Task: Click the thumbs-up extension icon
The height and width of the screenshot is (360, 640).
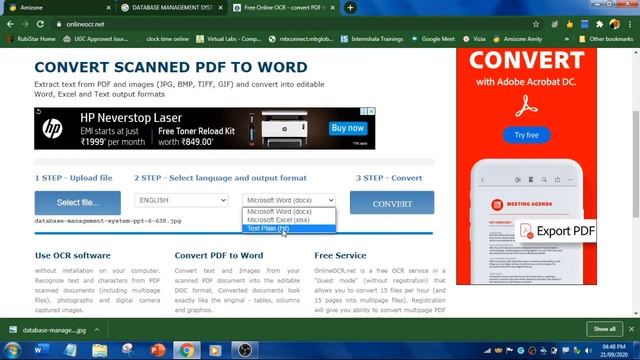Action: tap(569, 24)
